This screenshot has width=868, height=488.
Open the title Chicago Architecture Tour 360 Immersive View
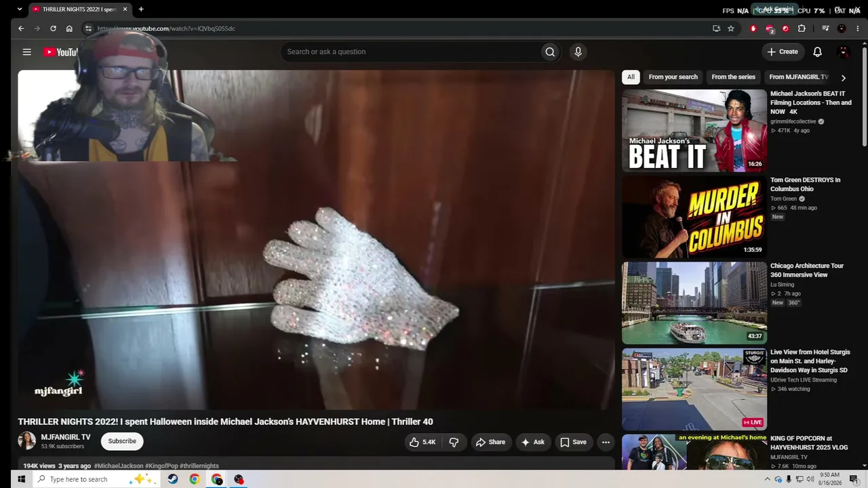point(807,270)
